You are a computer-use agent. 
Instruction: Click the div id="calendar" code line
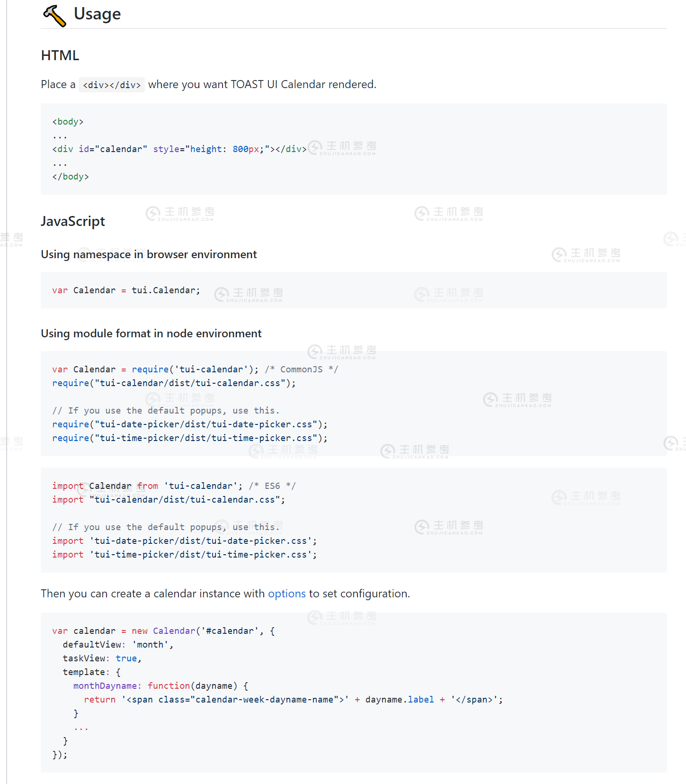pyautogui.click(x=179, y=149)
